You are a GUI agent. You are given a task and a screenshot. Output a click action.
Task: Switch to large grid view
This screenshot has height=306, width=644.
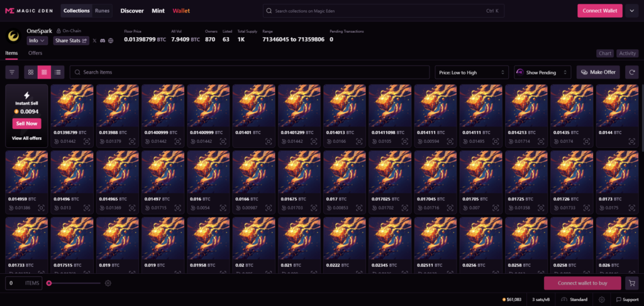point(31,72)
